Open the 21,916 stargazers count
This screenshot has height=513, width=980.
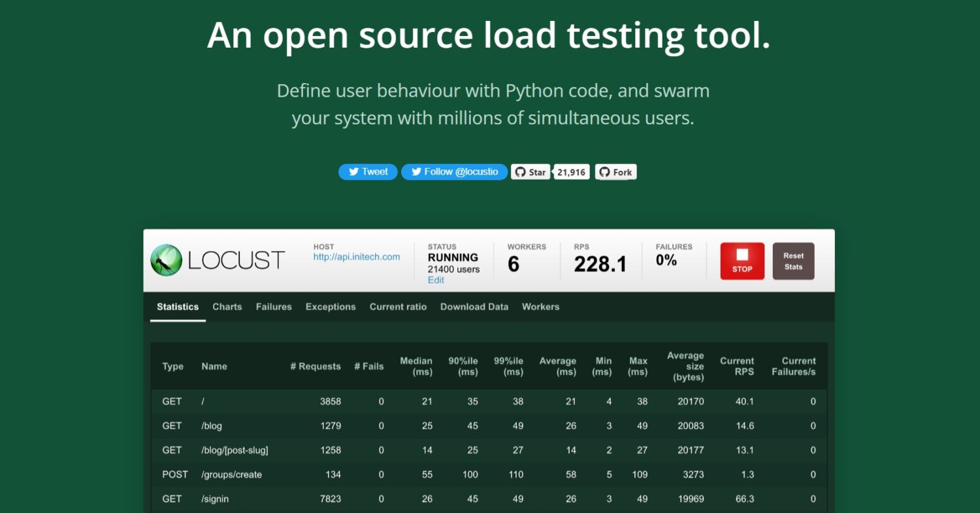click(x=571, y=173)
